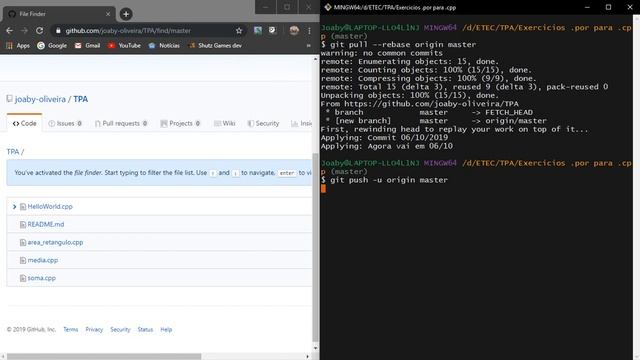Open the YouTube bookmark
Image resolution: width=640 pixels, height=360 pixels.
pos(124,46)
